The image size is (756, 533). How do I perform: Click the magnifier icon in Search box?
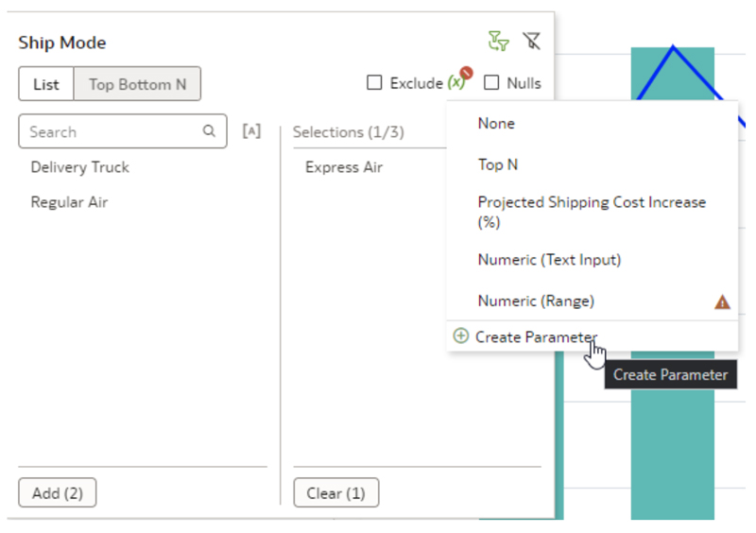click(x=209, y=131)
